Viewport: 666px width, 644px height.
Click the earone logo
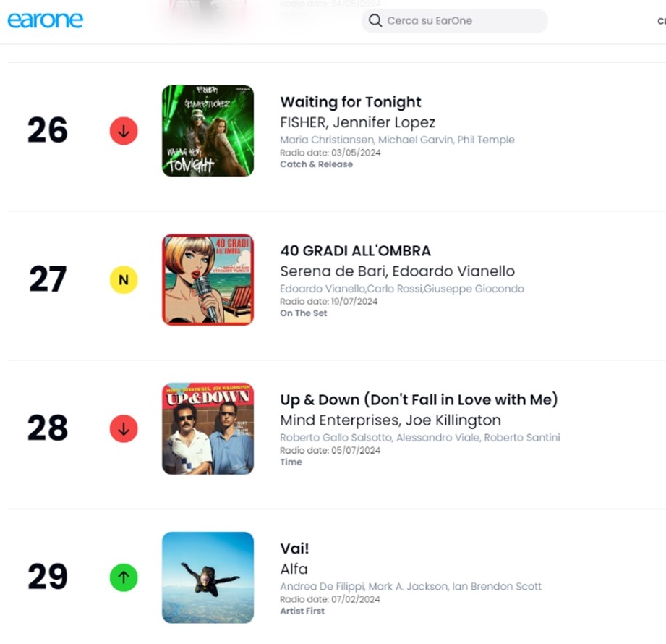pyautogui.click(x=46, y=20)
